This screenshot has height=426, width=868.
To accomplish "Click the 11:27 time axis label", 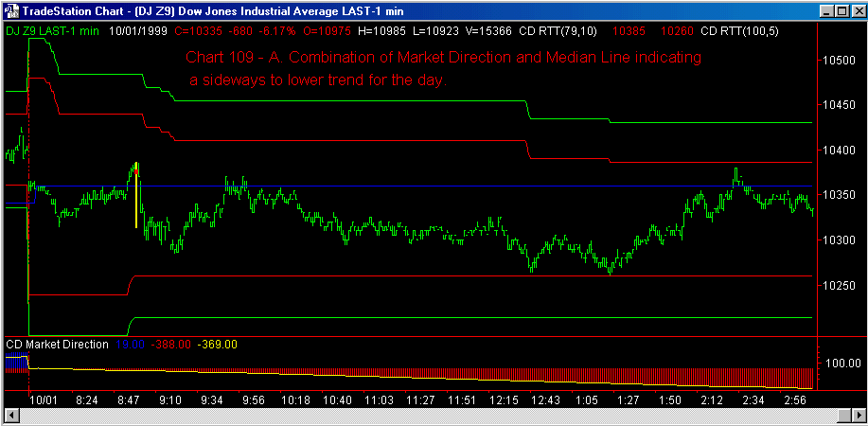I will pyautogui.click(x=420, y=399).
